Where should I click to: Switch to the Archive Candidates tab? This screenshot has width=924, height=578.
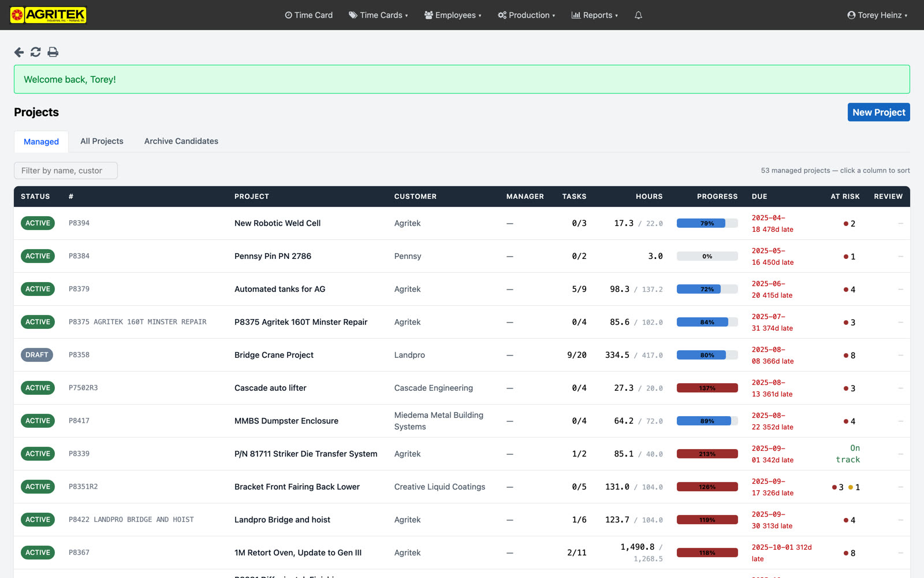(181, 141)
